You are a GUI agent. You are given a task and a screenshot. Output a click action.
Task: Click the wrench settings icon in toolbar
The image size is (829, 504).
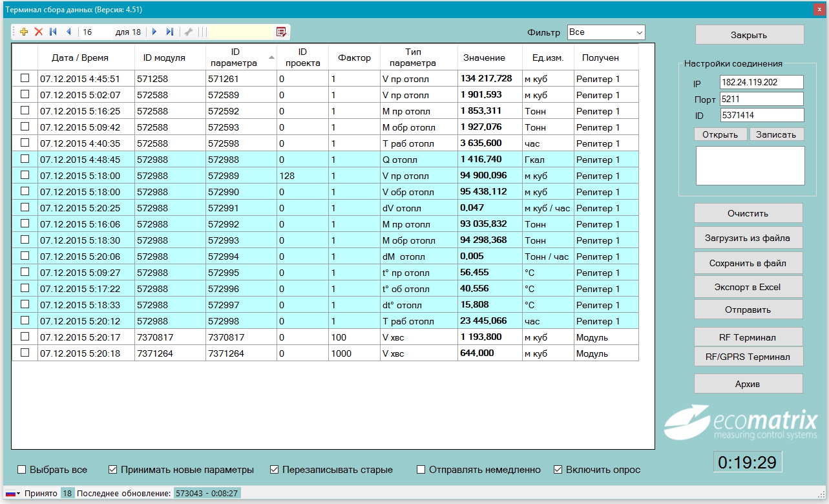point(188,32)
